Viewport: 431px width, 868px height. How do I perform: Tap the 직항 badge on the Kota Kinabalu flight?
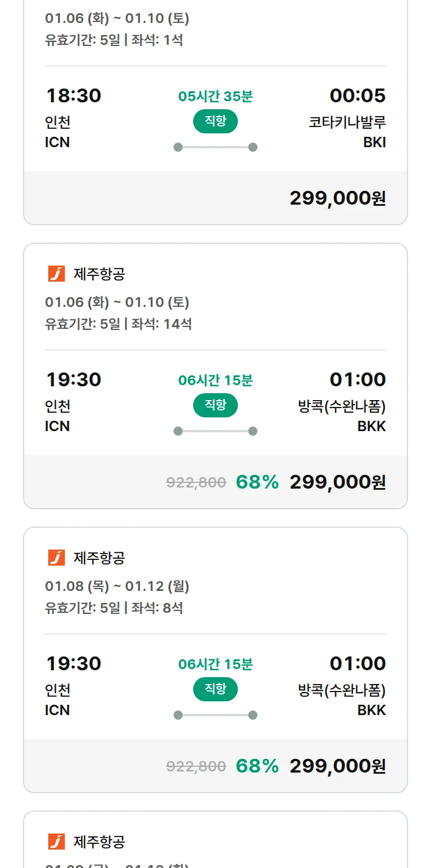click(x=215, y=121)
